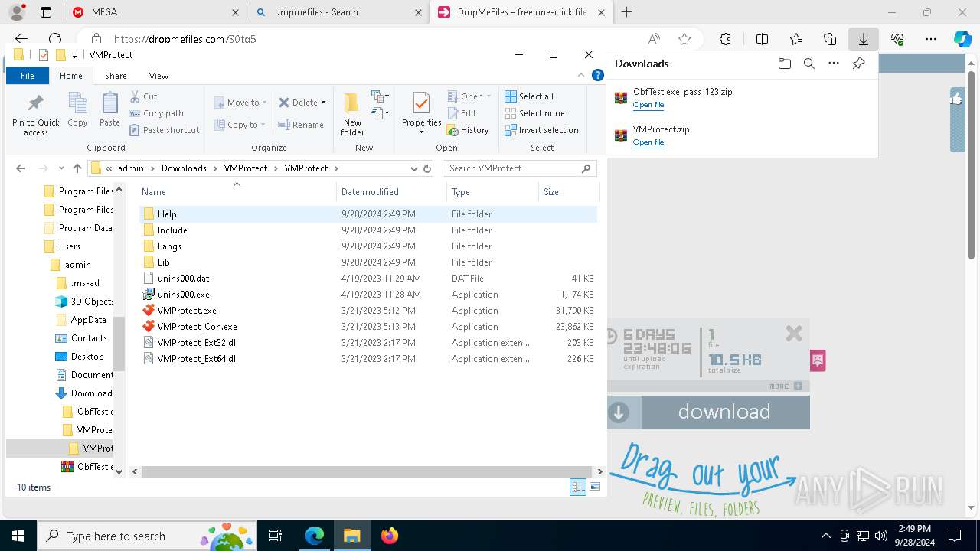Switch to the Share ribbon tab

point(116,76)
